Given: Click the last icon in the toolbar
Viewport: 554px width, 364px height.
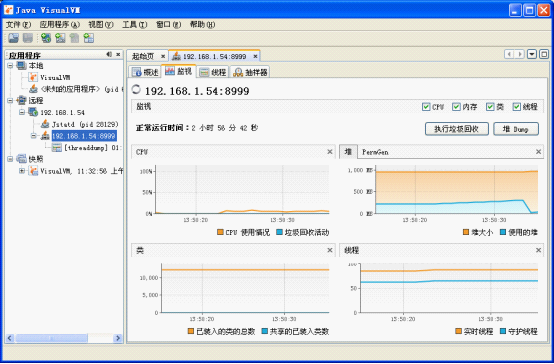Looking at the screenshot, I should pos(89,38).
